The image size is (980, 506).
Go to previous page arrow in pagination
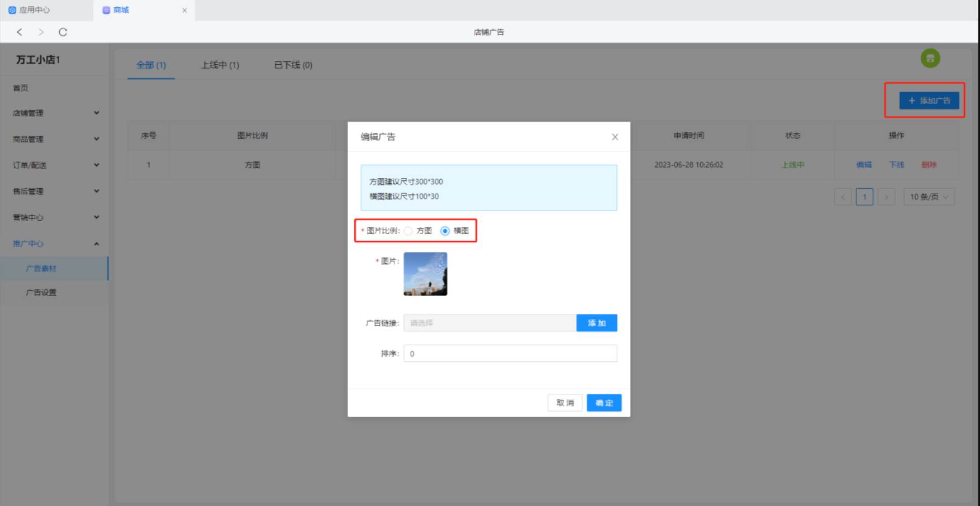coord(843,197)
